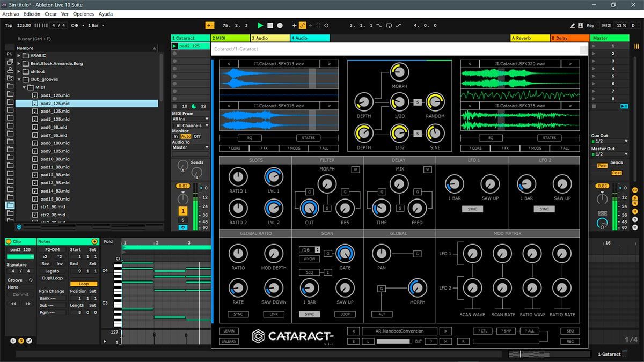Arm the Arrangement Record button
The height and width of the screenshot is (362, 644).
(x=280, y=25)
